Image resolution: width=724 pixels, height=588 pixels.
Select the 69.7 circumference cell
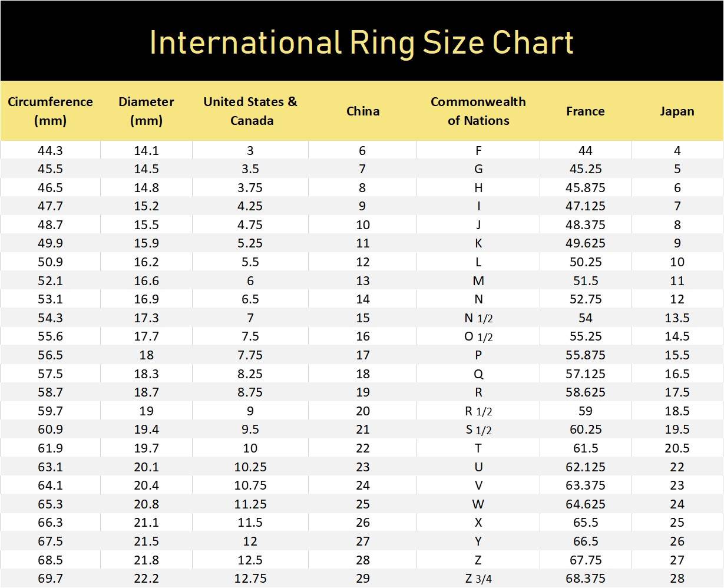coord(50,579)
